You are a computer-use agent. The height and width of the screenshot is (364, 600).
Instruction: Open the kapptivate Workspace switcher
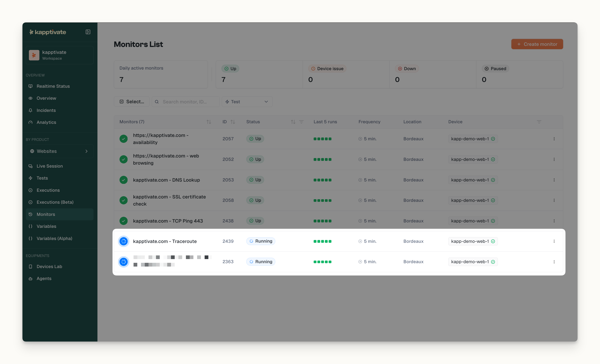click(59, 55)
